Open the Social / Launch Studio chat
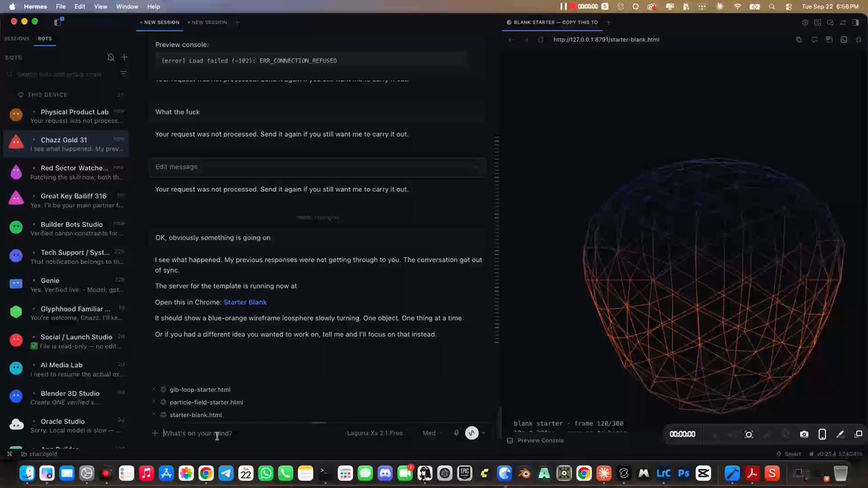This screenshot has width=868, height=488. click(65, 341)
